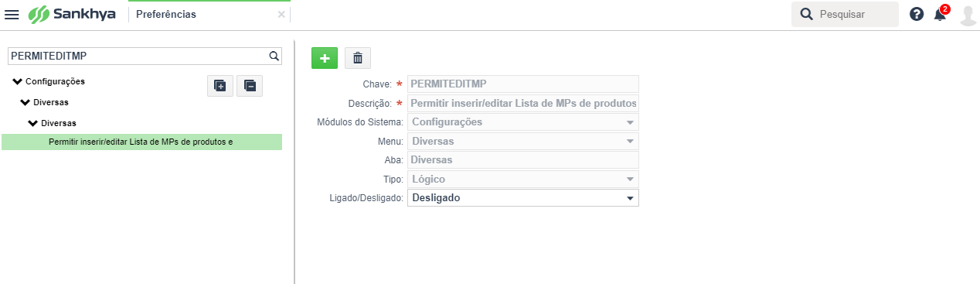The height and width of the screenshot is (284, 980).
Task: Select the Permitir inserir/editar Lista de MPs item
Action: click(141, 142)
